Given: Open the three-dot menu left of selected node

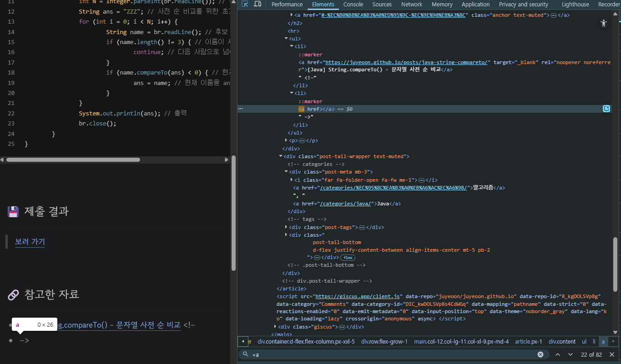Looking at the screenshot, I should (x=241, y=109).
